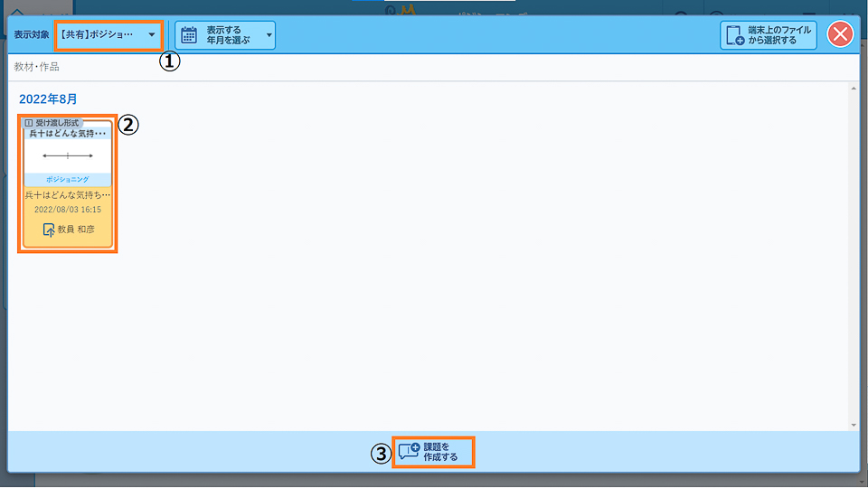Click 端末上のファイルから選択する button text
868x488 pixels.
click(779, 35)
